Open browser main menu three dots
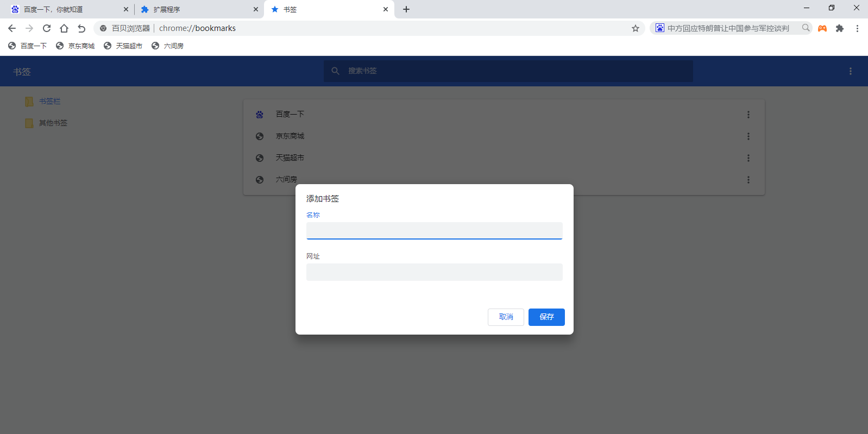This screenshot has height=434, width=868. [857, 28]
